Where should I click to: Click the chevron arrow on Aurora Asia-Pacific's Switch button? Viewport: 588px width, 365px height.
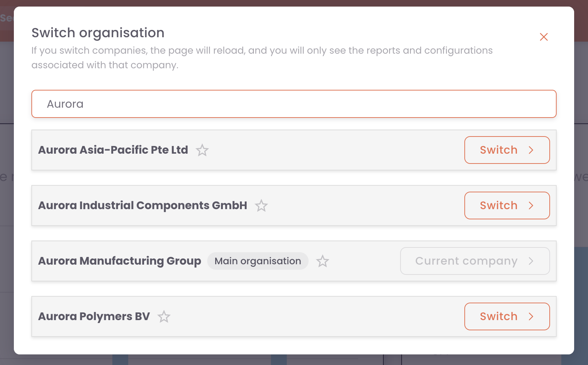(x=531, y=150)
